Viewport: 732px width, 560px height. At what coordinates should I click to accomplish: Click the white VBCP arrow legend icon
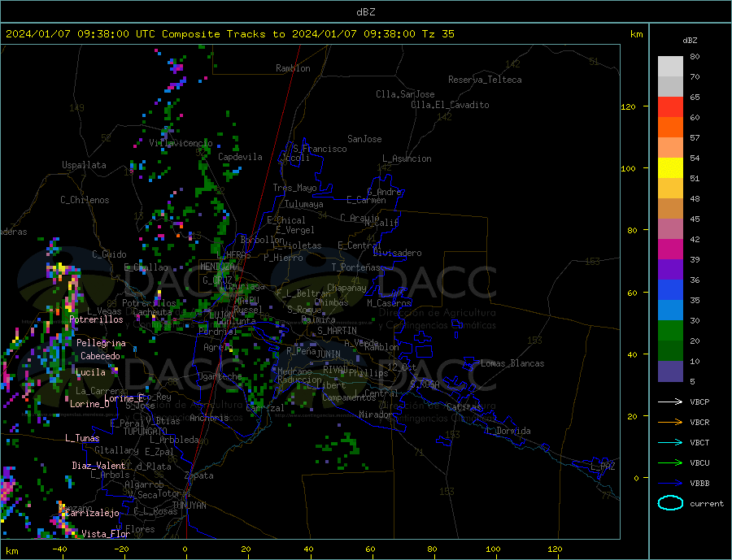point(670,402)
